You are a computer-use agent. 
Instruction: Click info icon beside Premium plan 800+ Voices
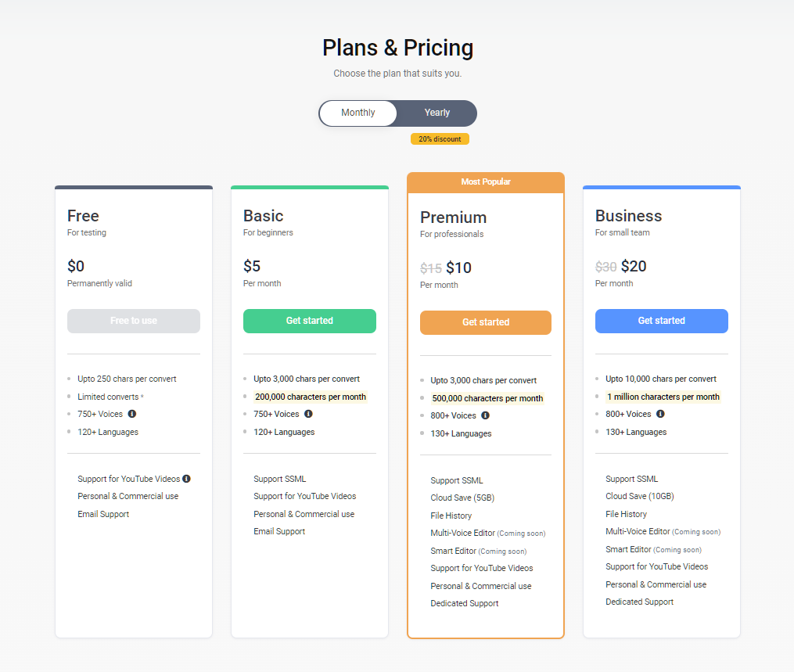(485, 415)
